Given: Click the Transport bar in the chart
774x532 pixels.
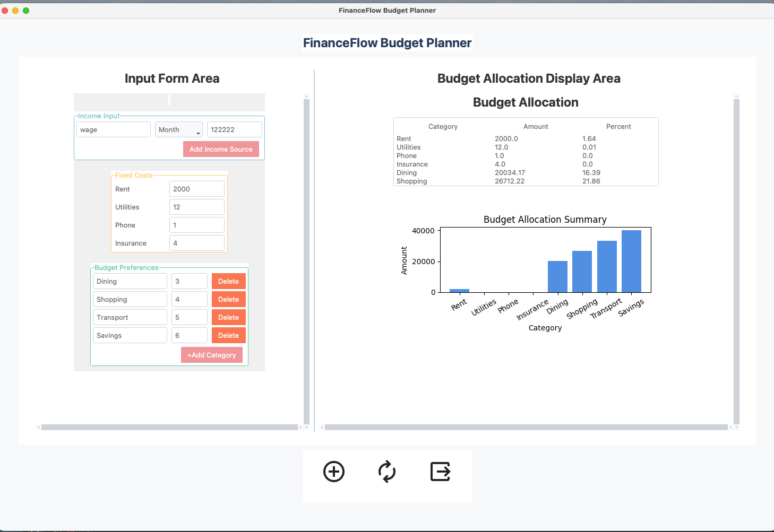Looking at the screenshot, I should tap(607, 266).
